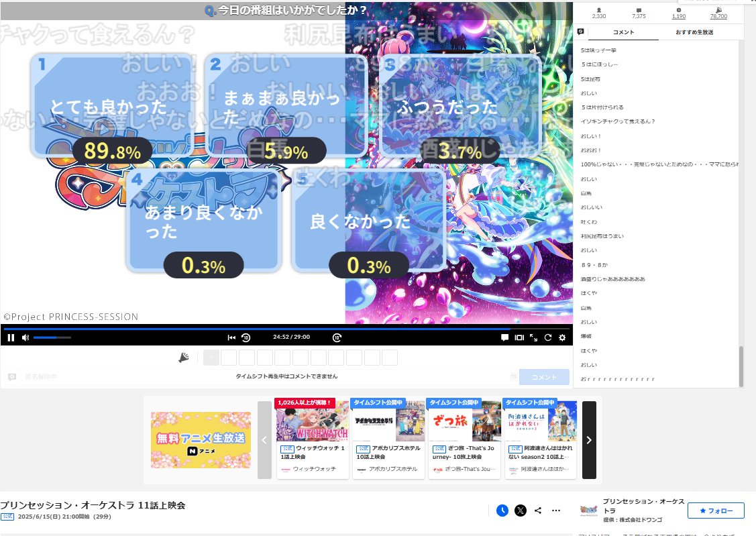Switch to the おすすめ生放送 tab

(x=694, y=32)
